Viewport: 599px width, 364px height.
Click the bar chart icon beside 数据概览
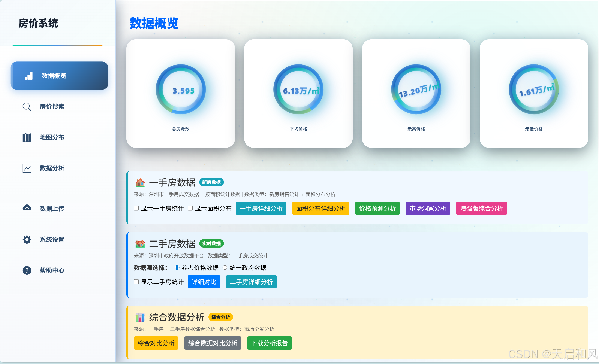(x=29, y=76)
